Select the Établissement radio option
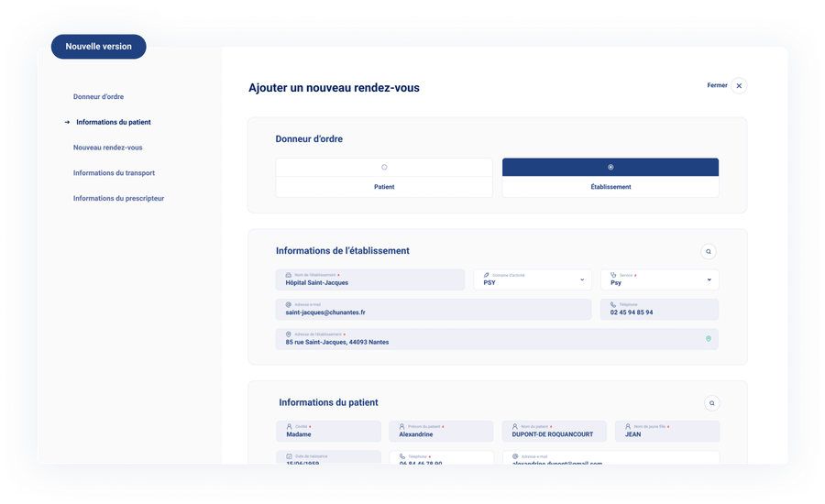The height and width of the screenshot is (504, 825). pyautogui.click(x=610, y=167)
